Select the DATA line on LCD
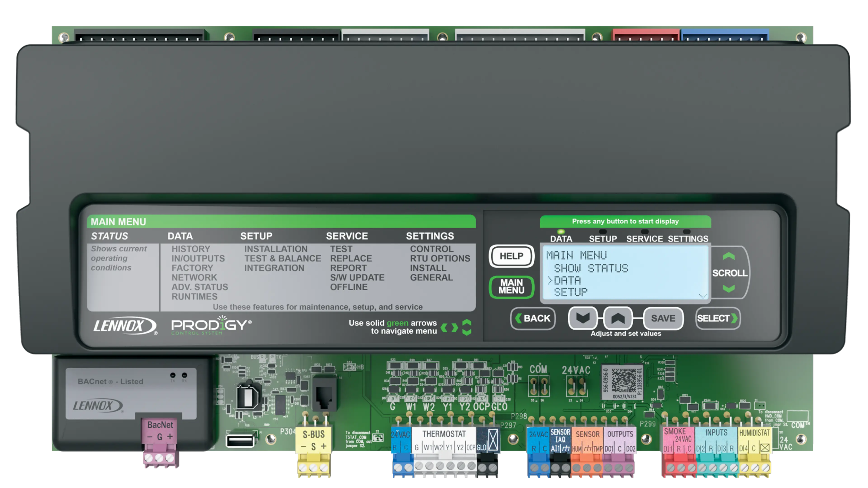The height and width of the screenshot is (488, 868). point(567,281)
